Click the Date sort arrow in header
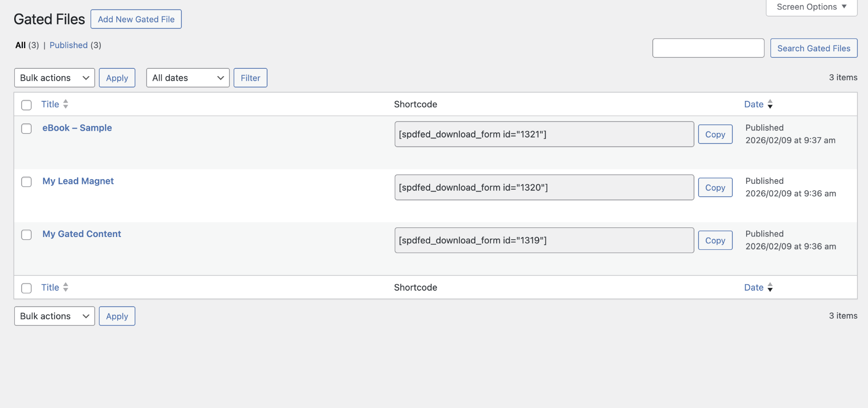 770,104
